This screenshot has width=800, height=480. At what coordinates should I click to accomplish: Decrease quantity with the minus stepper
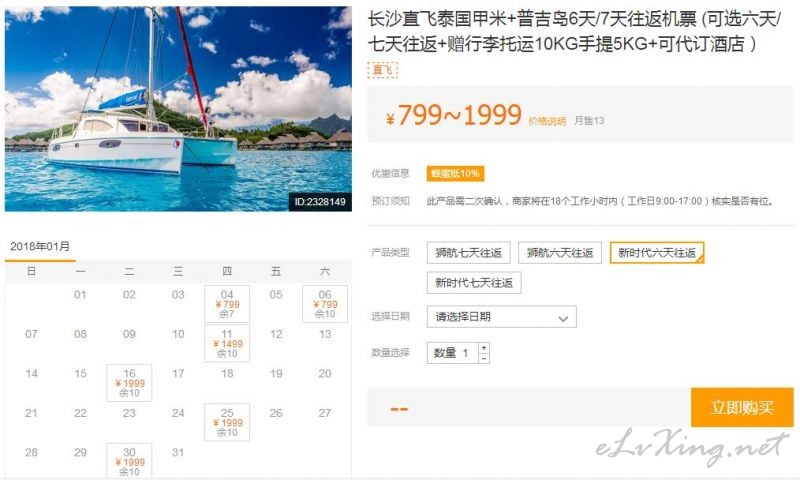(484, 358)
